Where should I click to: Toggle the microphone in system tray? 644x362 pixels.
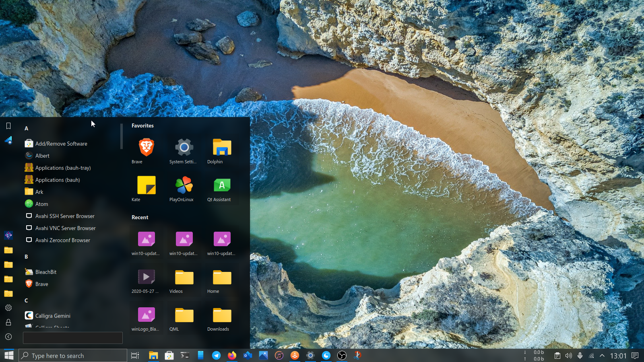point(580,356)
